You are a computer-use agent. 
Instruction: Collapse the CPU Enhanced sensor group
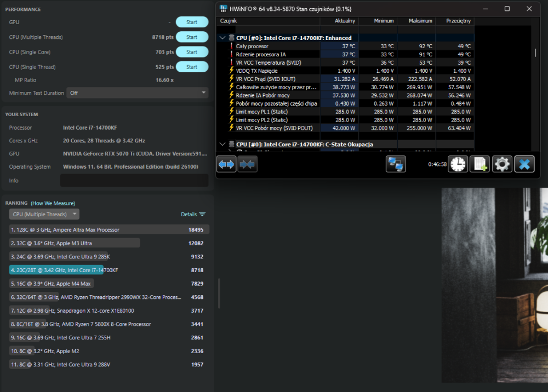[x=222, y=38]
